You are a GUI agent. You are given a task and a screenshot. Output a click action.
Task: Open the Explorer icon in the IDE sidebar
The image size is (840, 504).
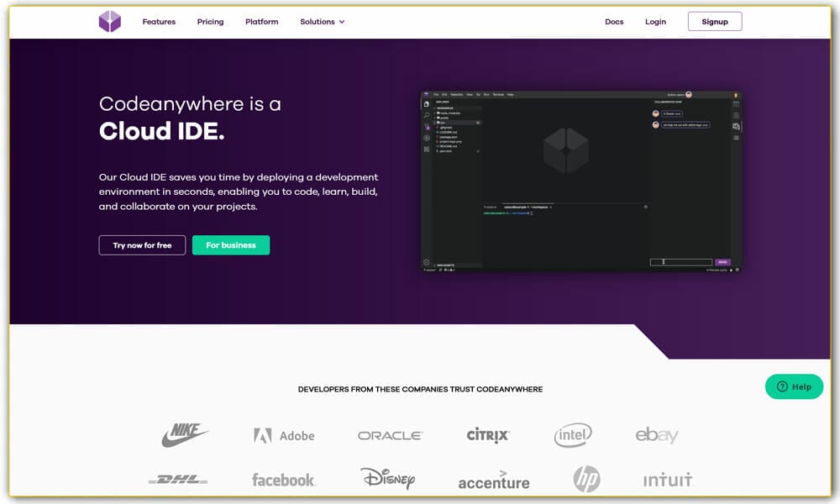pos(425,102)
